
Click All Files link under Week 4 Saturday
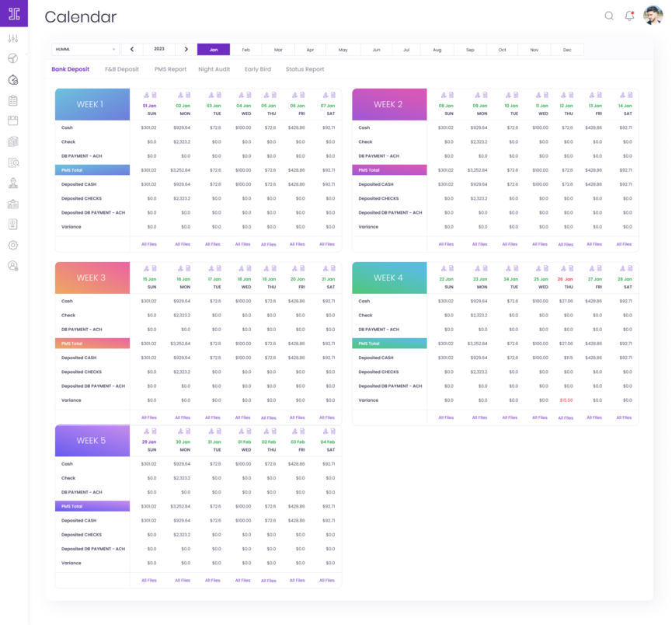624,417
